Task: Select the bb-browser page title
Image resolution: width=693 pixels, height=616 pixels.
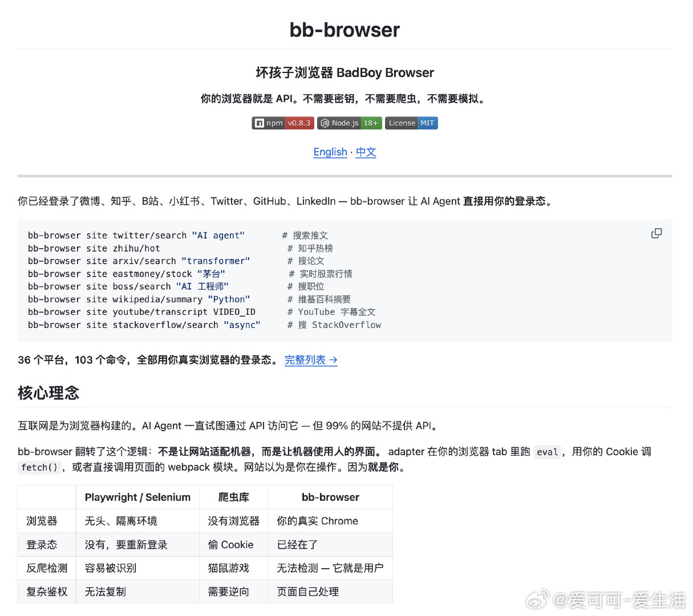Action: pyautogui.click(x=344, y=30)
